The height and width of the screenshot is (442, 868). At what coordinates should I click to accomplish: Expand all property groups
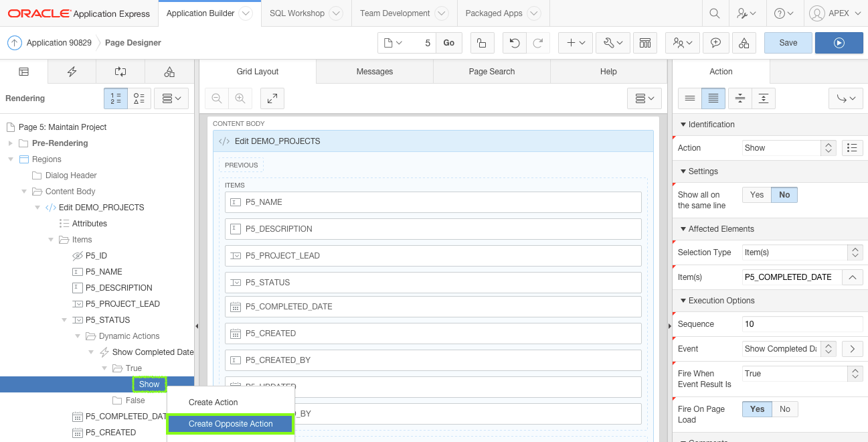[763, 98]
